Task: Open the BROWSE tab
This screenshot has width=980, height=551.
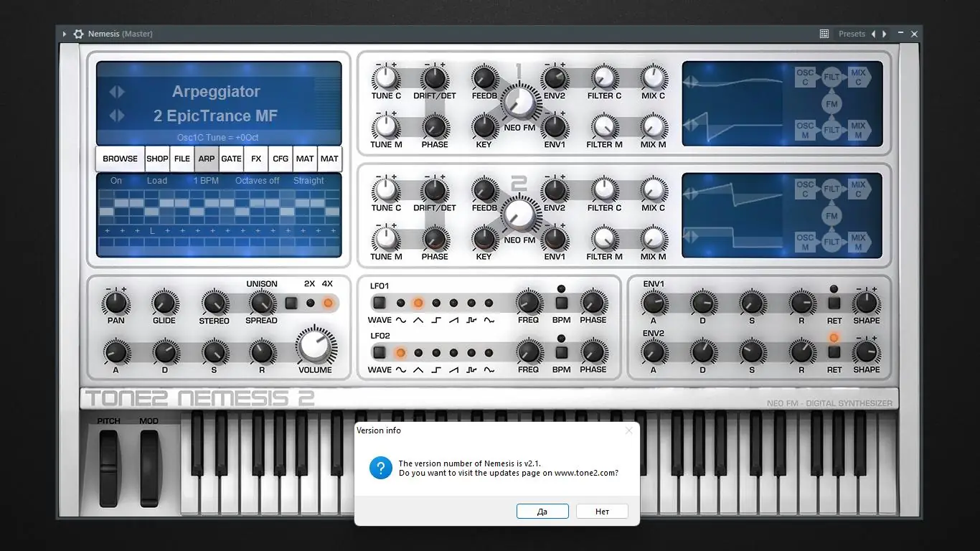Action: pyautogui.click(x=121, y=159)
